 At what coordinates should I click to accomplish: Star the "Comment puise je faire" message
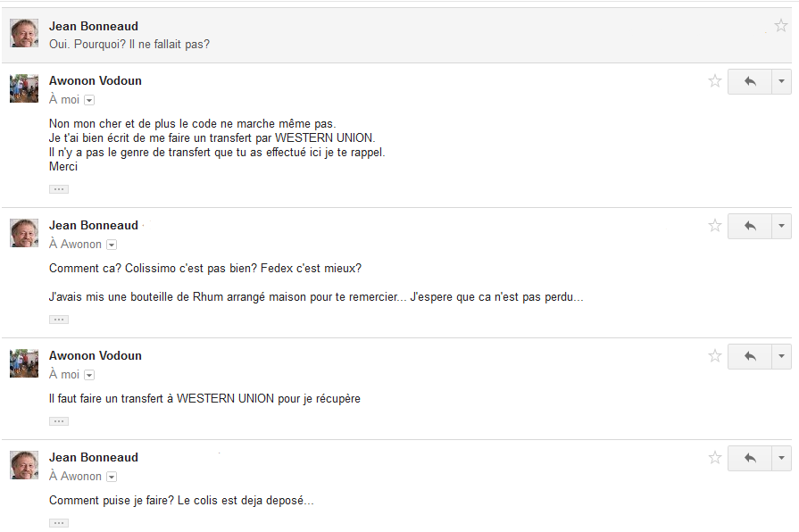tap(715, 458)
